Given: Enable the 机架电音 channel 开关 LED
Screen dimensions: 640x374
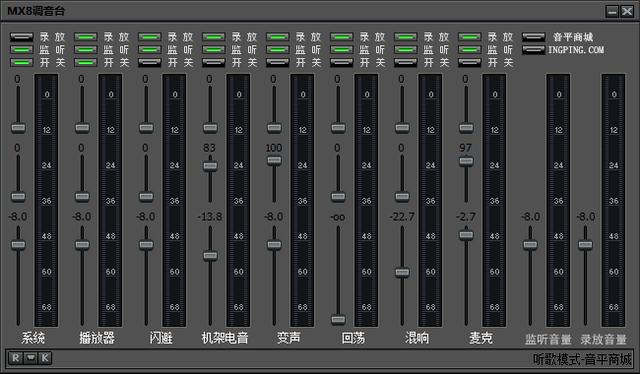Looking at the screenshot, I should [214, 62].
